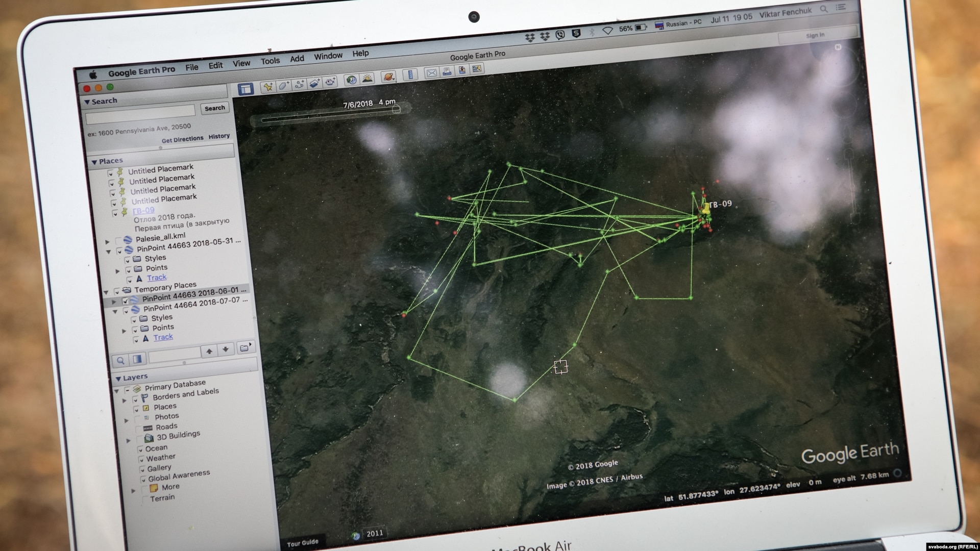
Task: Open the Record a Tour tool
Action: [330, 82]
